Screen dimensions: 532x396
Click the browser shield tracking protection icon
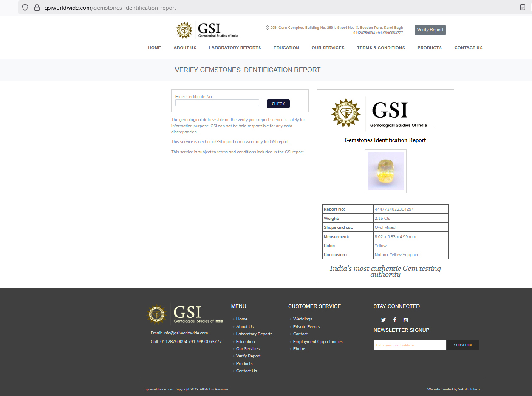pyautogui.click(x=25, y=7)
